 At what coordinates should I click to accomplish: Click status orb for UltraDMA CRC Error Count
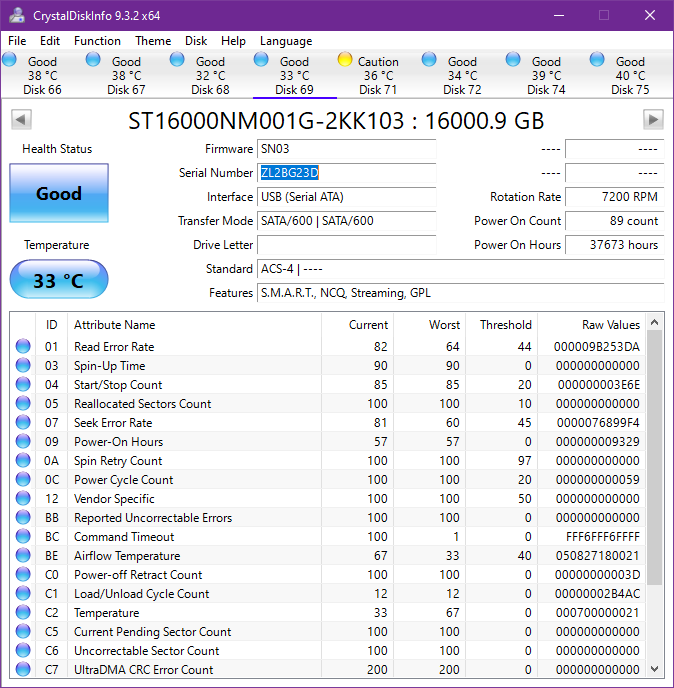pos(23,670)
